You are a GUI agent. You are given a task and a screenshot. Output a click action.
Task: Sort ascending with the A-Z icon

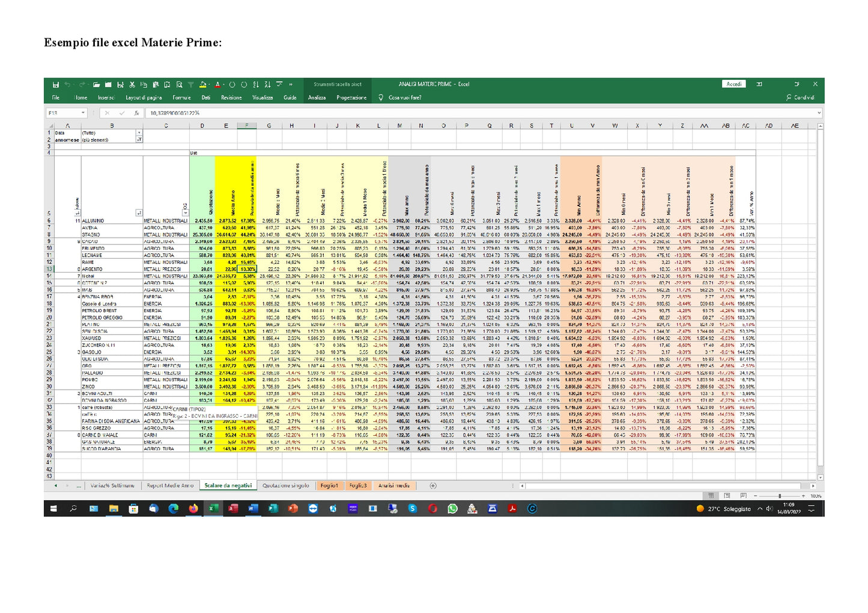256,85
